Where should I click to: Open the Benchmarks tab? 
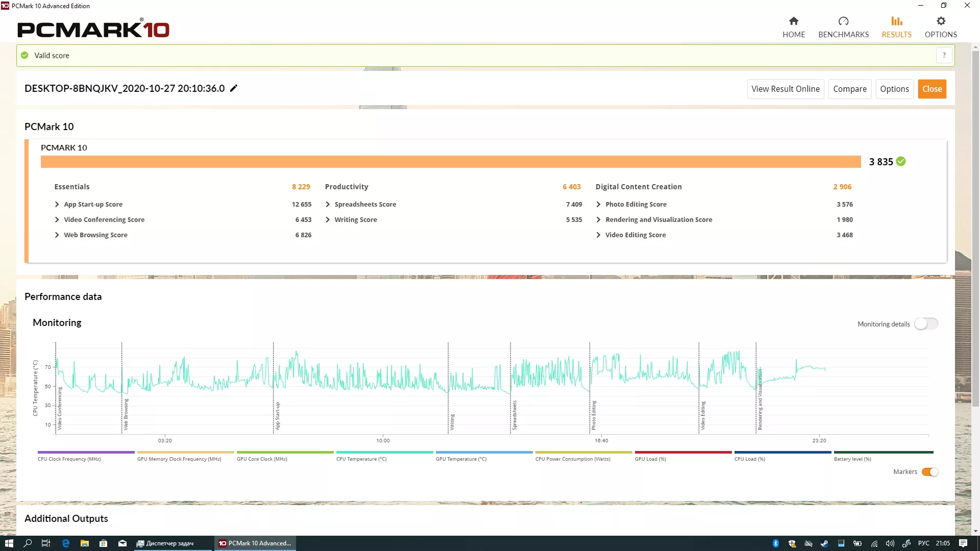(843, 27)
